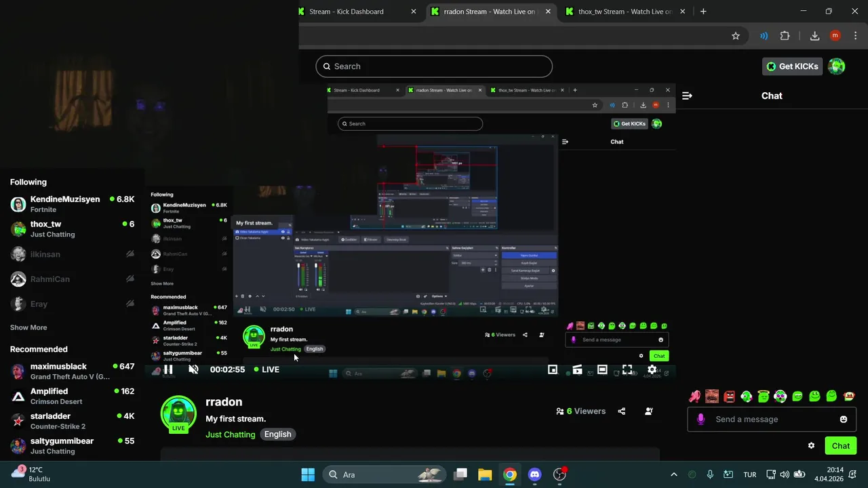Click the blue media casting icon
Screen dimensions: 868x488
coord(764,36)
